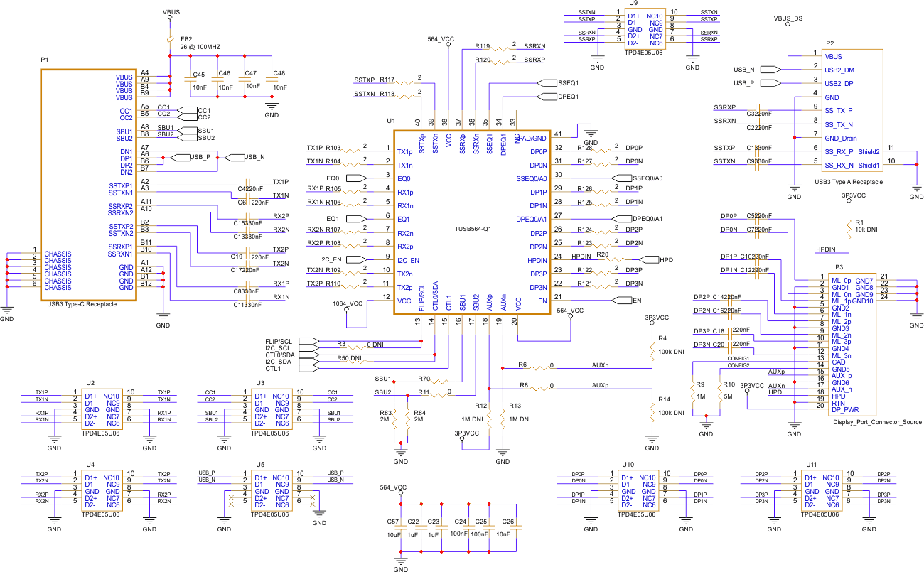The width and height of the screenshot is (924, 572).
Task: Click the "R50 DNI" resistor label
Action: (349, 357)
